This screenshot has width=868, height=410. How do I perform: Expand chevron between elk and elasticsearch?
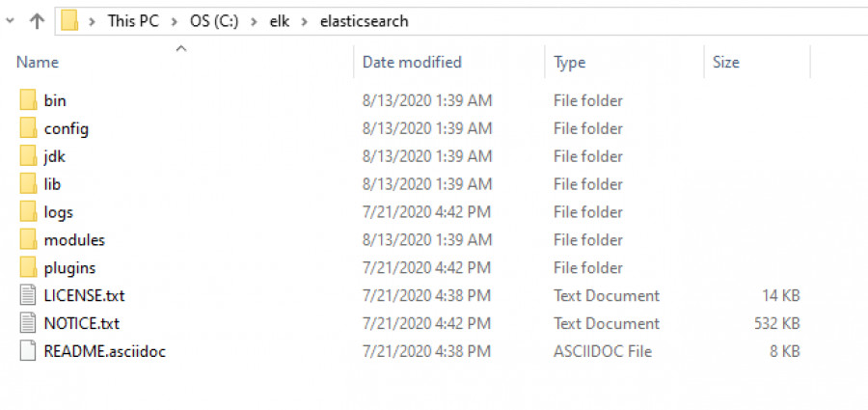click(x=309, y=21)
